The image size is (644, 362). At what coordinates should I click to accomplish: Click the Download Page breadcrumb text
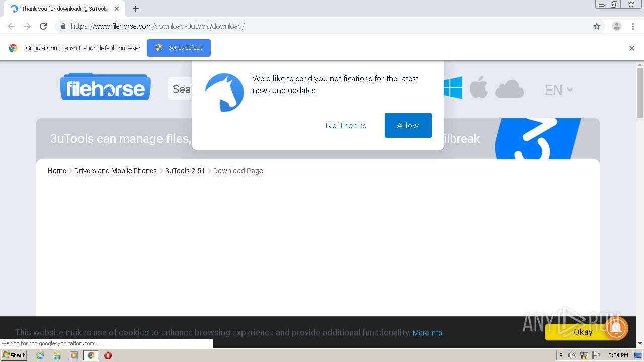point(238,171)
